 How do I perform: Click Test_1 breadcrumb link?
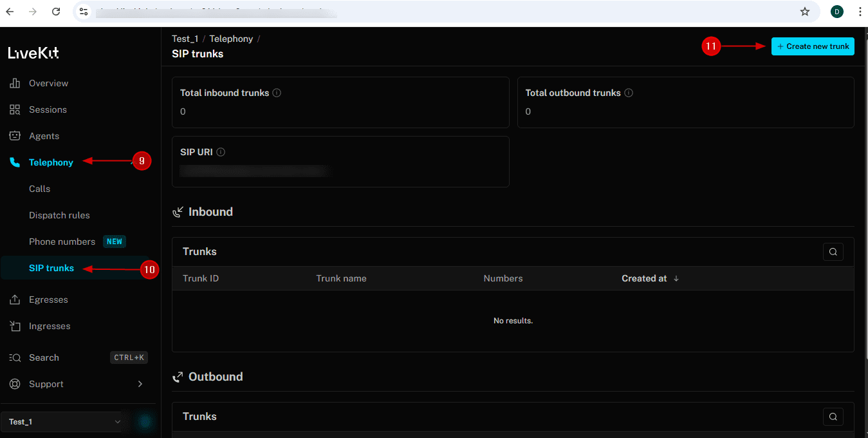pos(185,39)
